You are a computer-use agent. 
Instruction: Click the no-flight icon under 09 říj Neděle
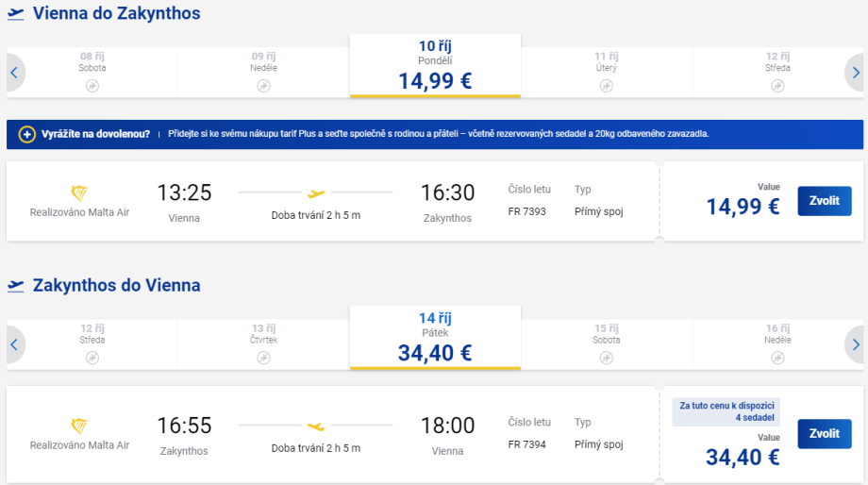point(264,86)
